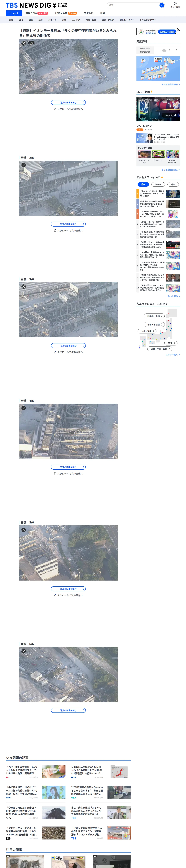Select the 中部・甲信越 area button
Viewport: 186px width, 868px height.
coord(155,324)
